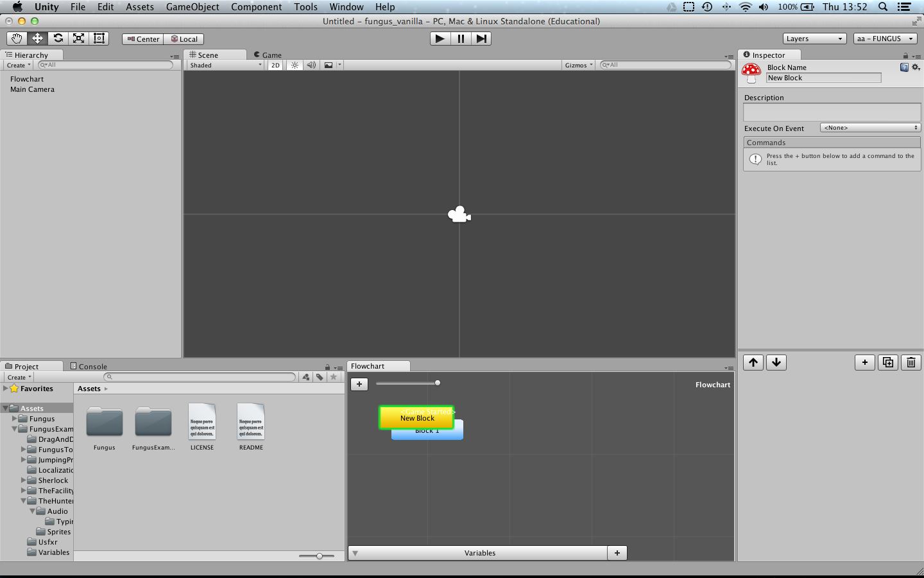Viewport: 924px width, 578px height.
Task: Select the LICENSE file asset
Action: point(202,421)
